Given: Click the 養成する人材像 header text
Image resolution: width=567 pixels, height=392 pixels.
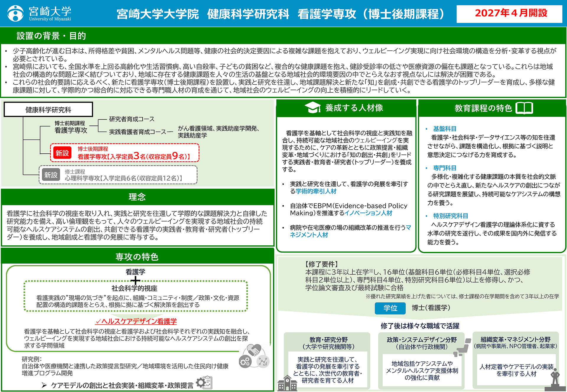Looking at the screenshot, I should click(354, 108).
